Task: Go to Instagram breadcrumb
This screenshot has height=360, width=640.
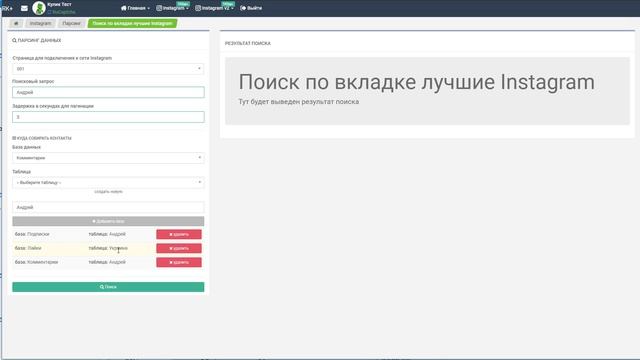Action: point(40,23)
